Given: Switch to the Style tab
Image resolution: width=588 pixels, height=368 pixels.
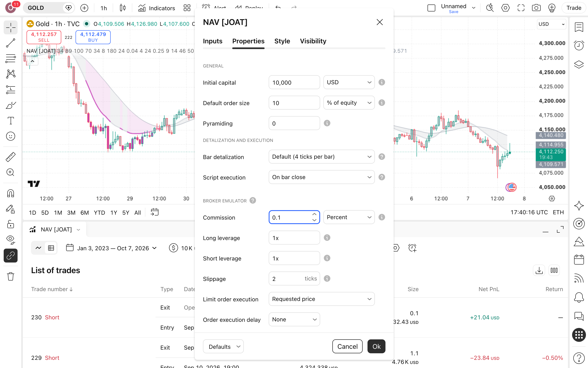Looking at the screenshot, I should [x=282, y=41].
